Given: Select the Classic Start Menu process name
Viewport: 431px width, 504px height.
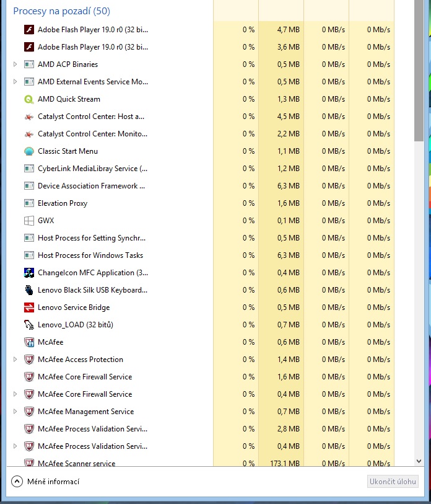Looking at the screenshot, I should [67, 151].
